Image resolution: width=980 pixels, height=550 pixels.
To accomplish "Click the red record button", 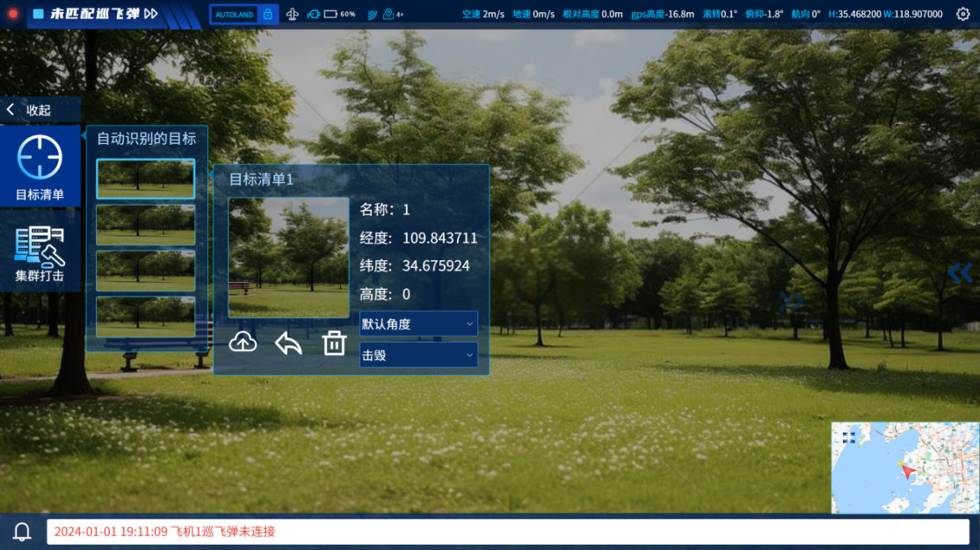I will click(x=13, y=14).
